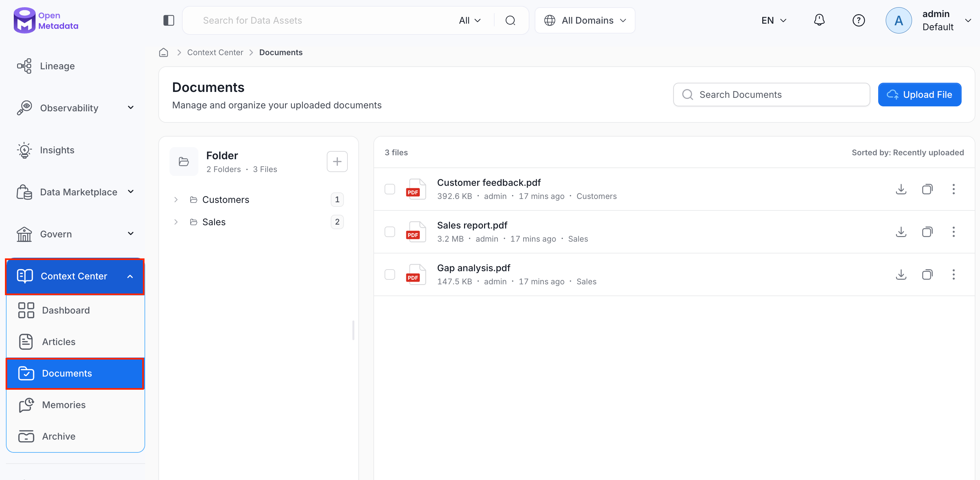Click the folder panel scrollbar handle
The image size is (980, 480).
pyautogui.click(x=353, y=330)
